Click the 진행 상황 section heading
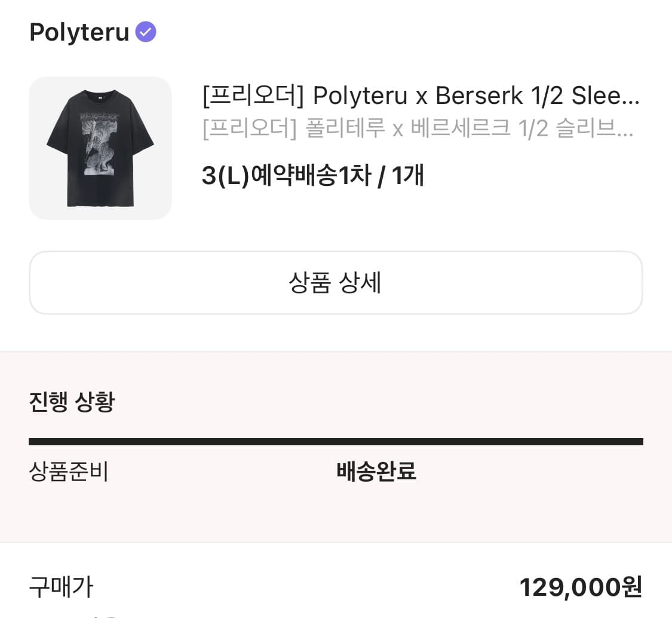This screenshot has width=672, height=618. (72, 402)
